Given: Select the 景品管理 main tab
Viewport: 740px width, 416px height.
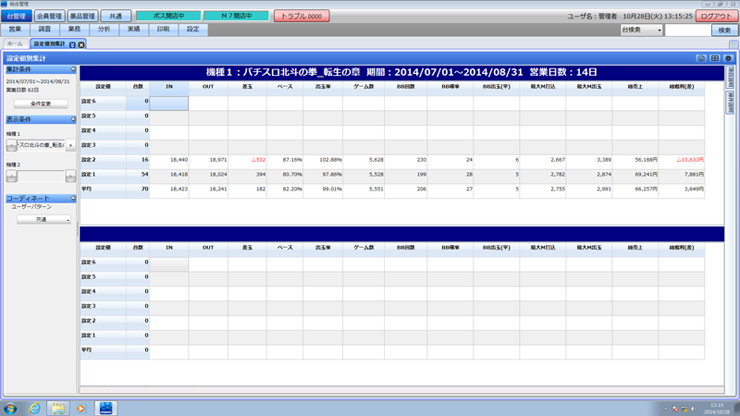Looking at the screenshot, I should pyautogui.click(x=82, y=16).
